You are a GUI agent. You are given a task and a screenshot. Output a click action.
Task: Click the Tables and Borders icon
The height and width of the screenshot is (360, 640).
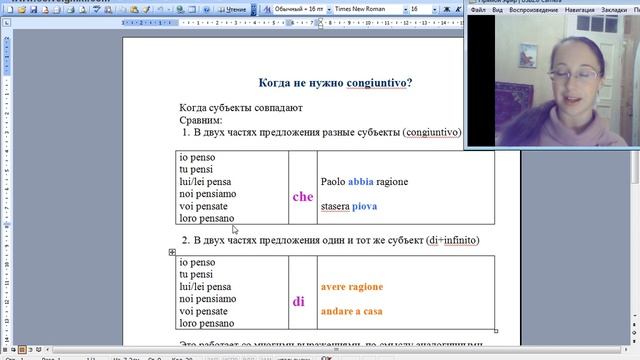point(192,9)
